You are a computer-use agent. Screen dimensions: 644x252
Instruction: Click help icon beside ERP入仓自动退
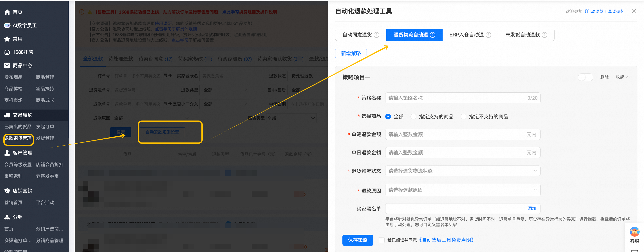(488, 35)
